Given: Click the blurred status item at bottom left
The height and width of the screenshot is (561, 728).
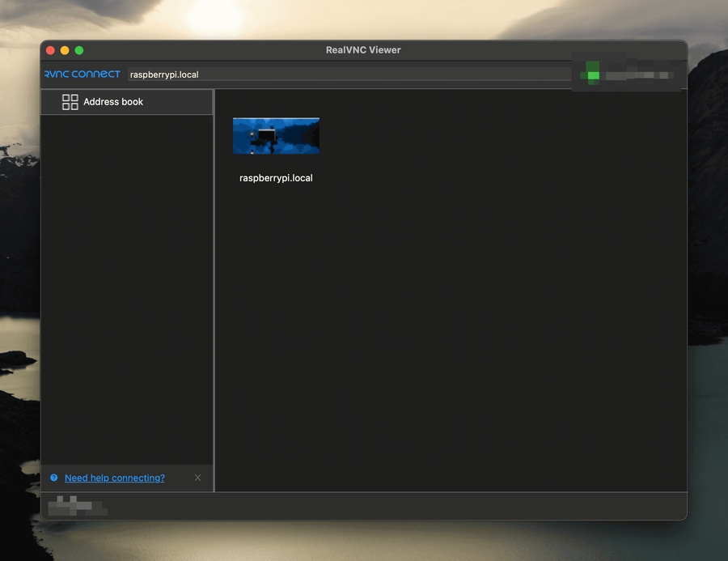Looking at the screenshot, I should tap(77, 507).
